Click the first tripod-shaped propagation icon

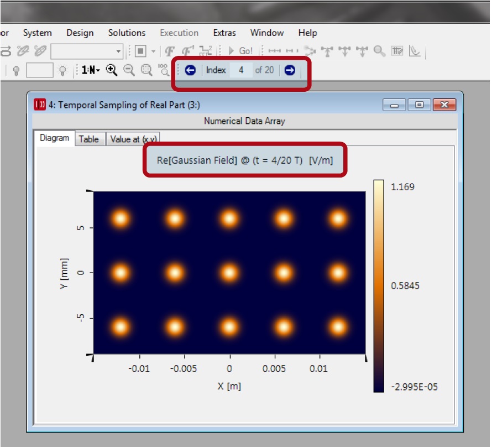coord(327,51)
